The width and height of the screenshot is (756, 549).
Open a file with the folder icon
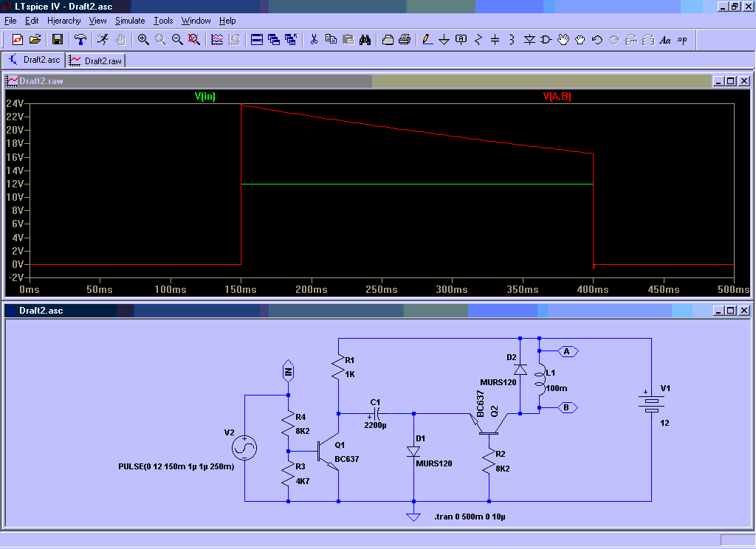click(x=35, y=40)
